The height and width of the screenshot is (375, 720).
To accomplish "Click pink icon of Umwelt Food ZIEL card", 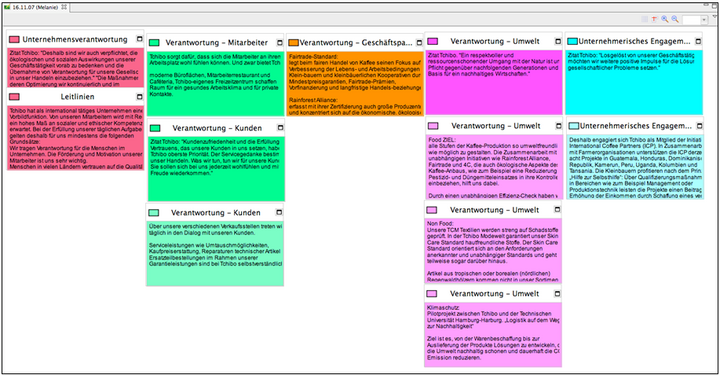I will click(x=433, y=126).
